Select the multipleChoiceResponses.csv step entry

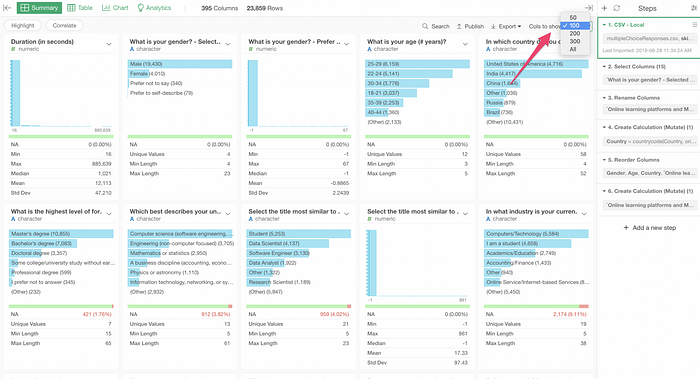[x=650, y=38]
